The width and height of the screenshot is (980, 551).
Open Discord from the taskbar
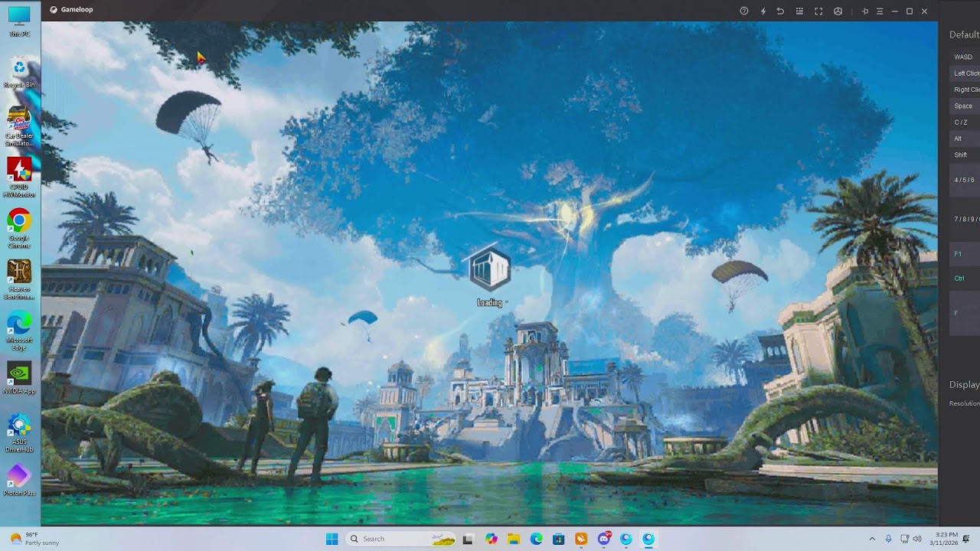click(604, 539)
